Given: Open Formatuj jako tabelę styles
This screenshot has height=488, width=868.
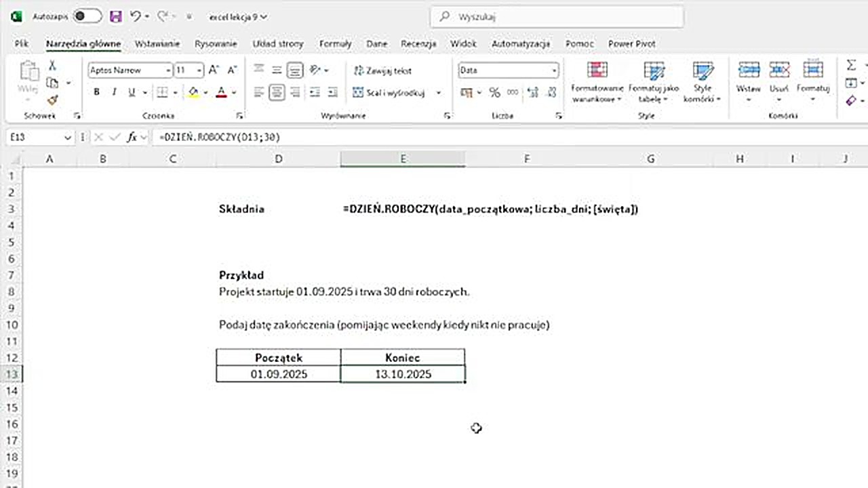Looking at the screenshot, I should [x=654, y=70].
